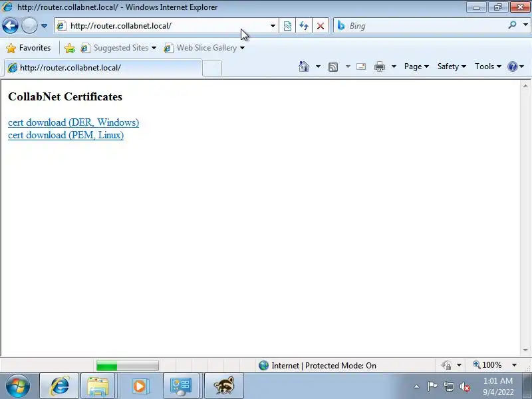Click the browser Back arrow button
532x399 pixels.
[x=10, y=25]
